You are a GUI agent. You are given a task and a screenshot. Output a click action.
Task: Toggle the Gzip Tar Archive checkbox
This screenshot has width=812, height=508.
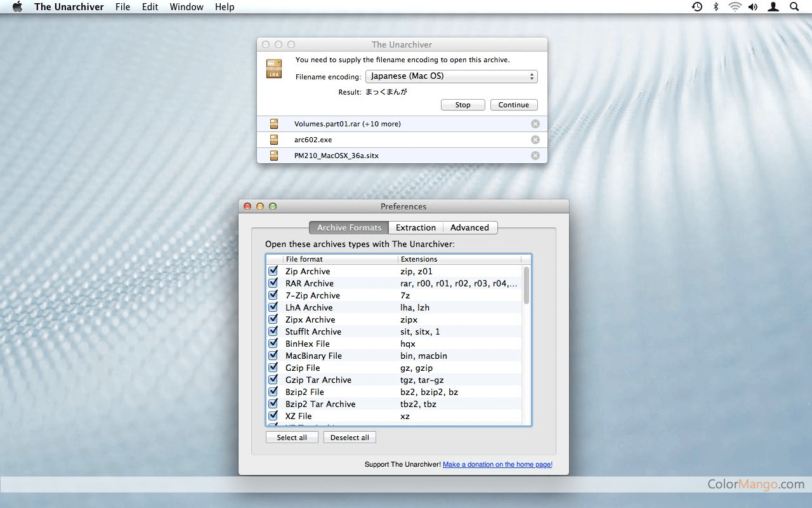pos(273,380)
